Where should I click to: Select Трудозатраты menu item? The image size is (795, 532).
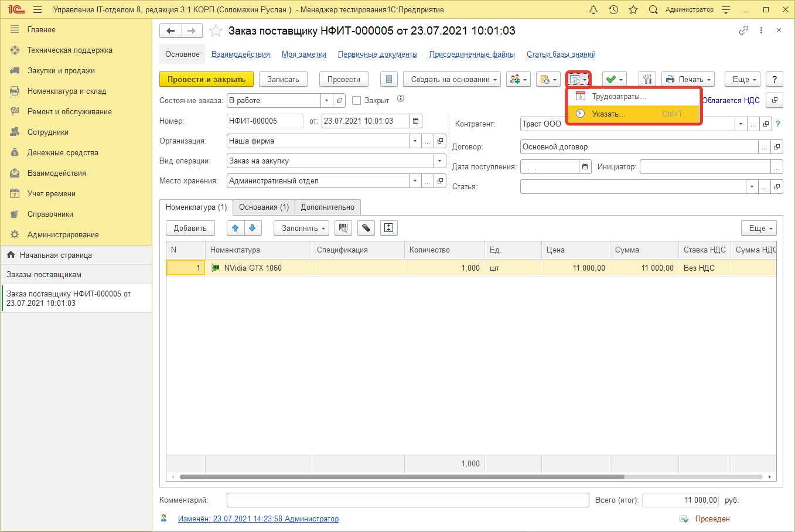(619, 97)
